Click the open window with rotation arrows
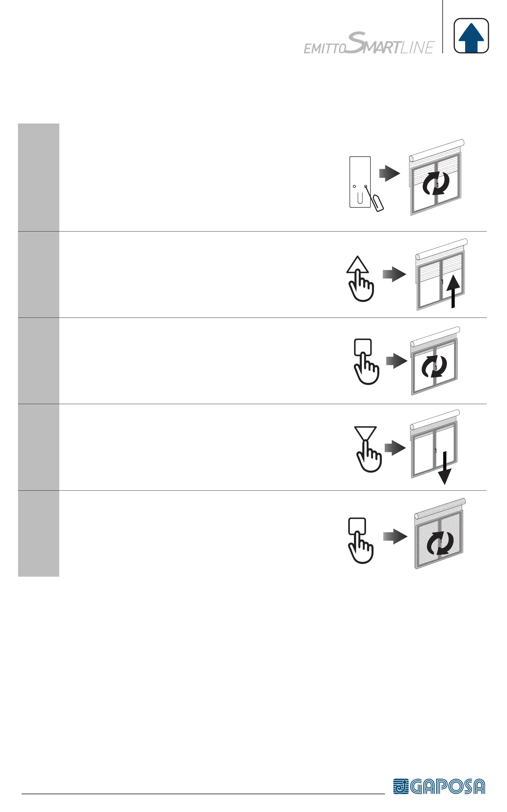This screenshot has height=812, width=507. coord(435,361)
